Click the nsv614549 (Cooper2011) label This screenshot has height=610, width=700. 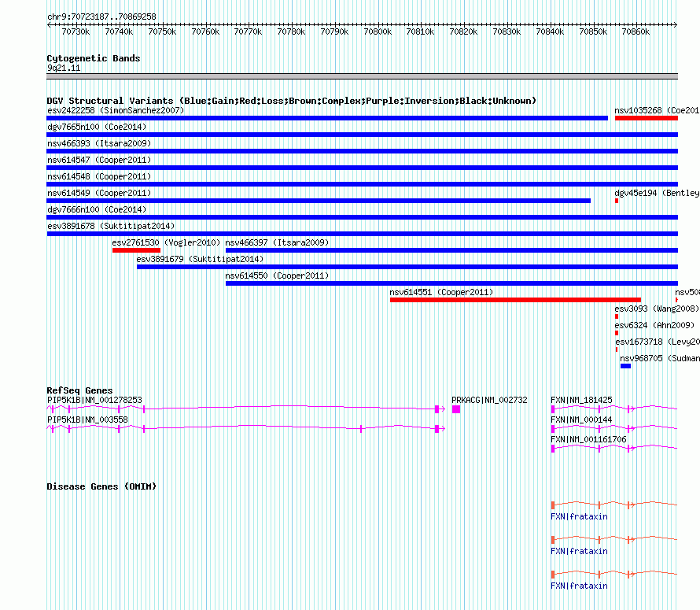[99, 193]
